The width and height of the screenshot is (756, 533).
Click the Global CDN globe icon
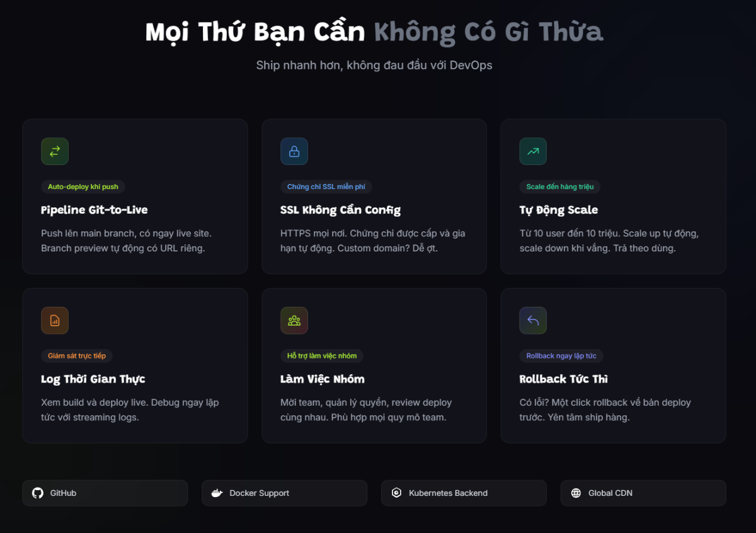coord(576,493)
